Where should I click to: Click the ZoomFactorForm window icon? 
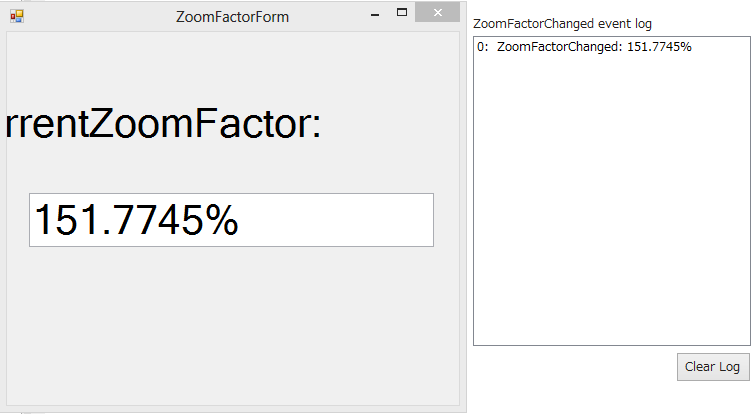click(x=16, y=16)
